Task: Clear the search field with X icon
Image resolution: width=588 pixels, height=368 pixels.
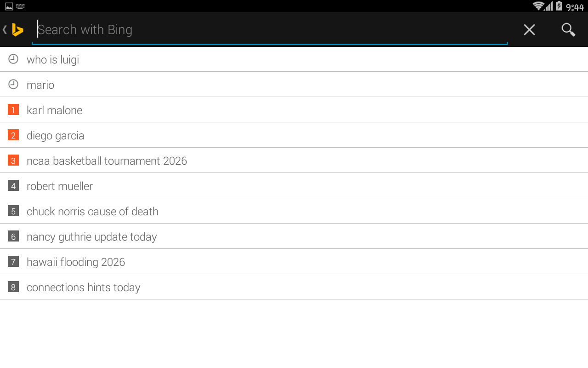Action: click(529, 30)
